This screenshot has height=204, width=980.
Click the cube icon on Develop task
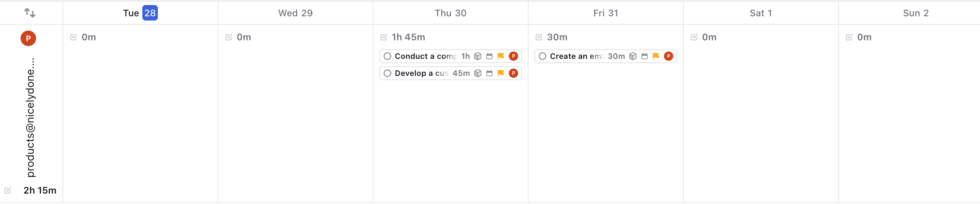(x=478, y=73)
